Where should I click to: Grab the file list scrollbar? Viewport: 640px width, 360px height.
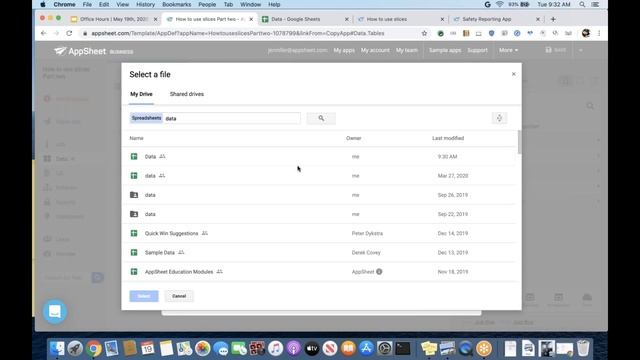tap(519, 142)
